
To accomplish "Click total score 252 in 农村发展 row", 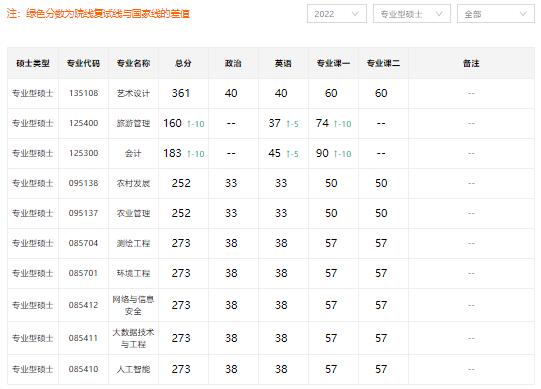I will [x=181, y=183].
